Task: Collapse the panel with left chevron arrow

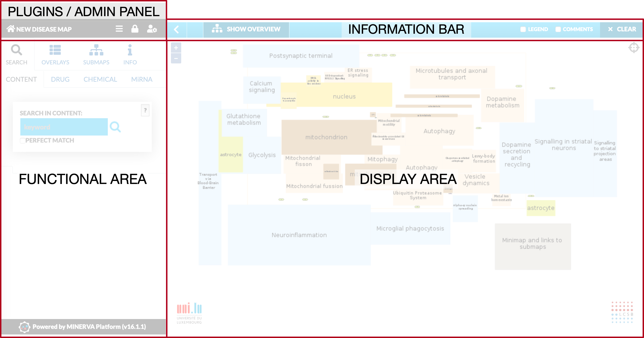Action: (177, 29)
